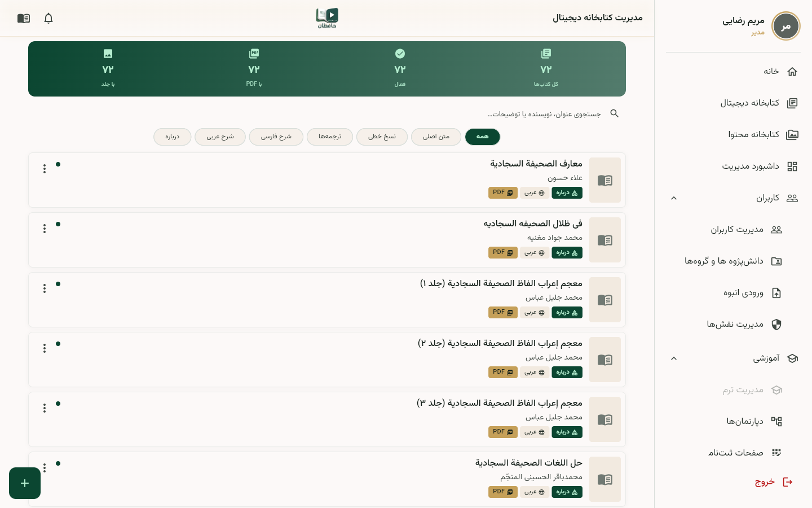The height and width of the screenshot is (508, 812).
Task: Open مدیریت کاربران in the sidebar
Action: [733, 229]
